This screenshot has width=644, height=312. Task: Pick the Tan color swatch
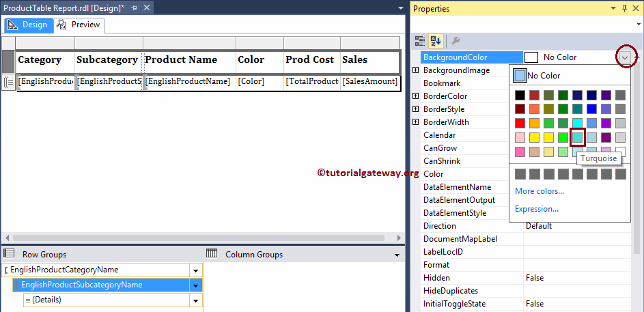(x=534, y=152)
